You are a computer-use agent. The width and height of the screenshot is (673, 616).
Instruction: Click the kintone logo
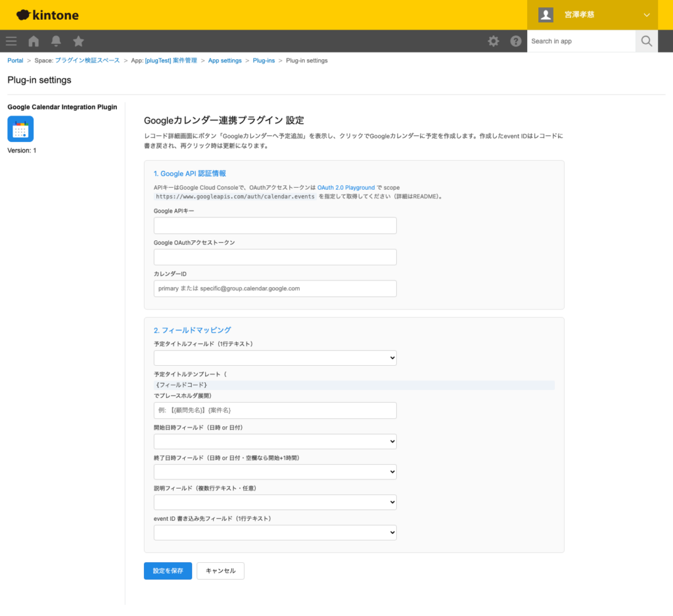46,14
